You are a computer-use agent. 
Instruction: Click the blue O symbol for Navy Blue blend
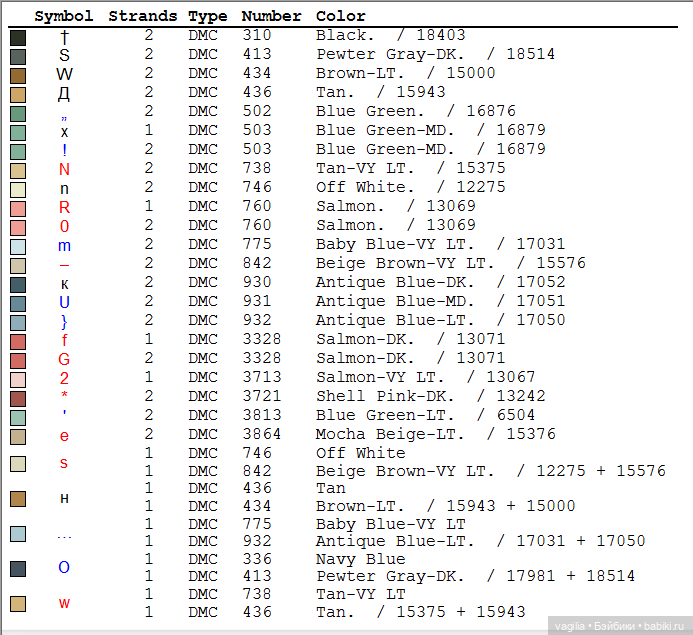(64, 568)
